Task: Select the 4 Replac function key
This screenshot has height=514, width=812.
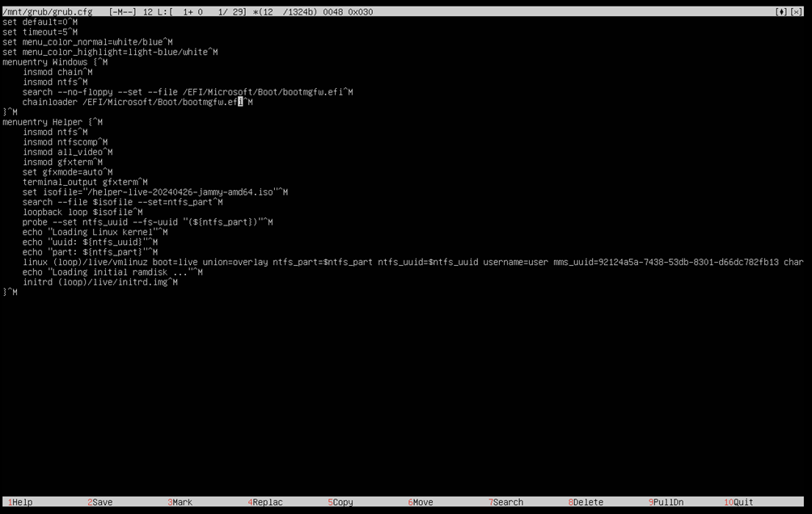Action: tap(267, 503)
